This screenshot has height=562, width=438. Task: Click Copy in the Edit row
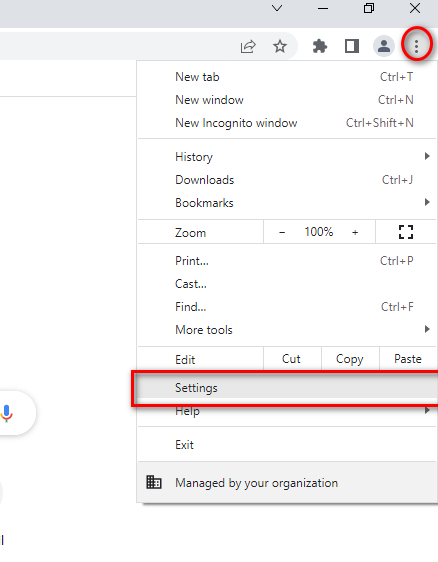[350, 359]
